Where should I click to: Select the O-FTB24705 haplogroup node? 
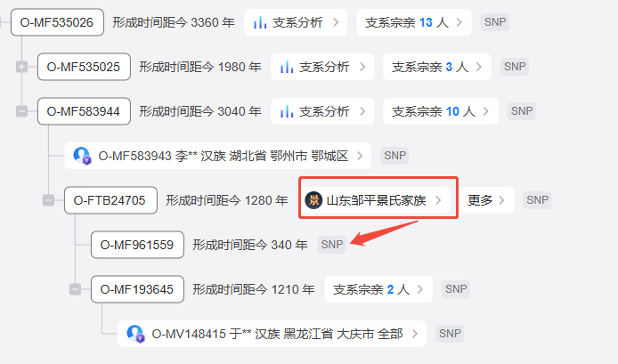coord(110,200)
